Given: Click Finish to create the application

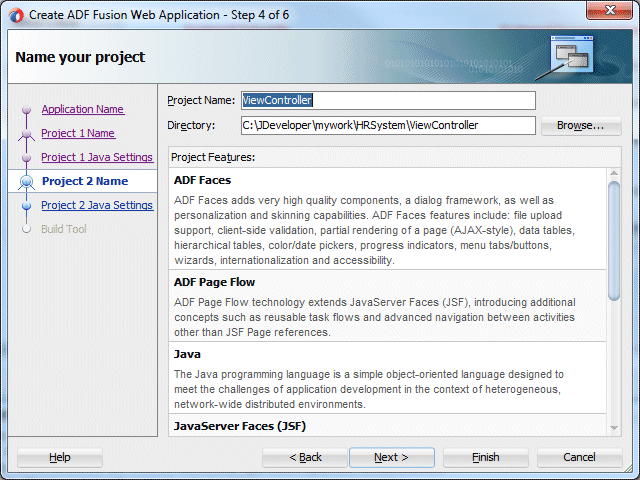Looking at the screenshot, I should coord(486,458).
